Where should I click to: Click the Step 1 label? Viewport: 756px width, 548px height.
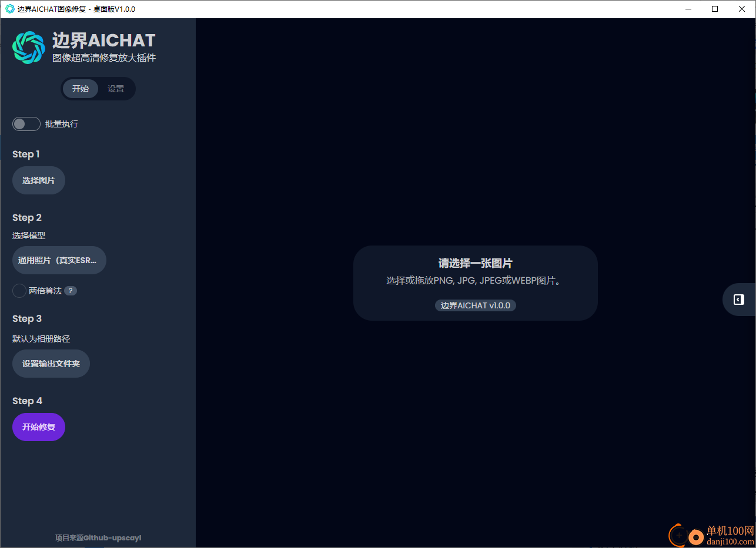[x=26, y=154]
